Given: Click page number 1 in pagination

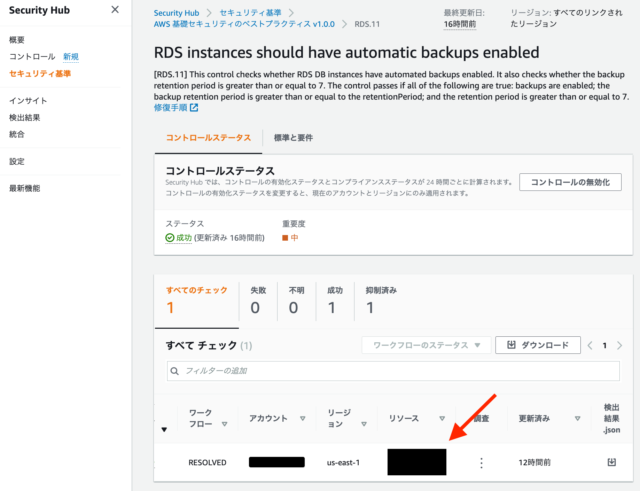Looking at the screenshot, I should (x=604, y=346).
